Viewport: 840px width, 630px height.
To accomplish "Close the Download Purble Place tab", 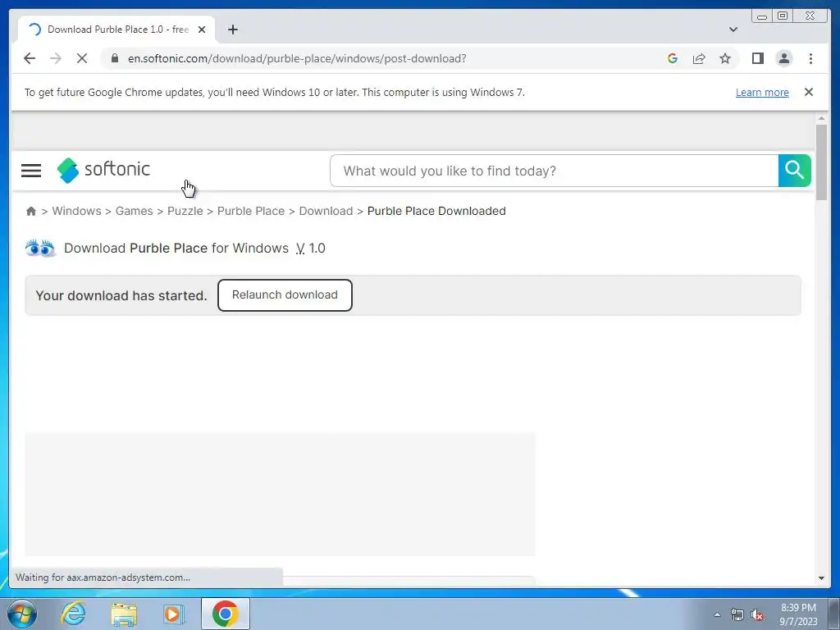I will point(202,30).
